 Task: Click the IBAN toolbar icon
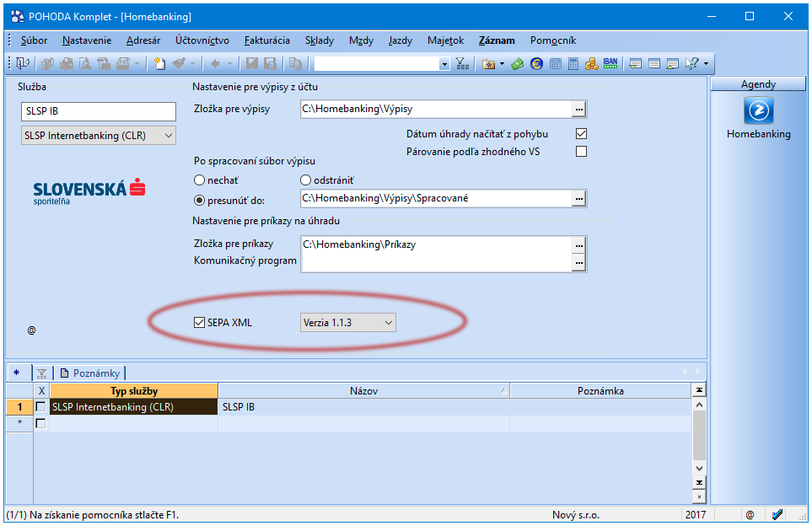(x=610, y=64)
